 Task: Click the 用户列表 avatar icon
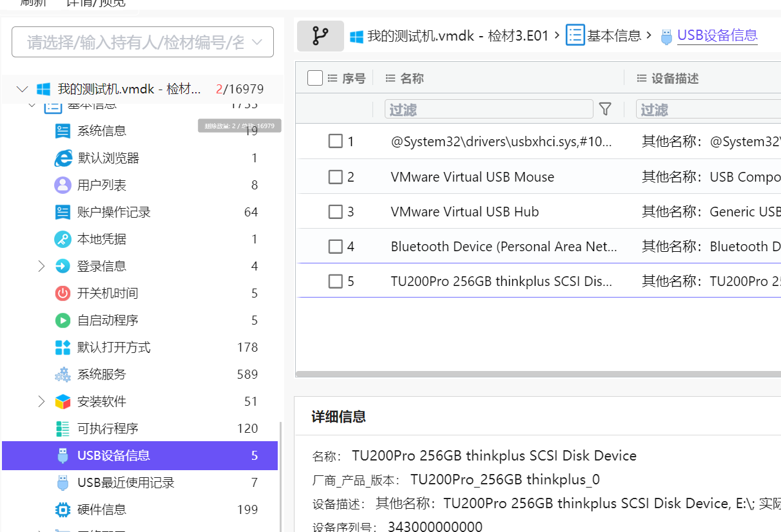pos(63,185)
